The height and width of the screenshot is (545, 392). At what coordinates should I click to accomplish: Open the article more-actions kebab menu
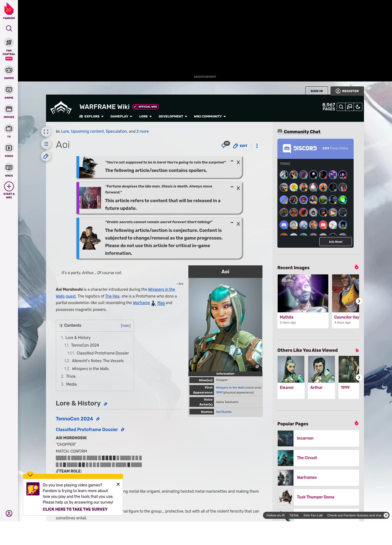coord(257,146)
